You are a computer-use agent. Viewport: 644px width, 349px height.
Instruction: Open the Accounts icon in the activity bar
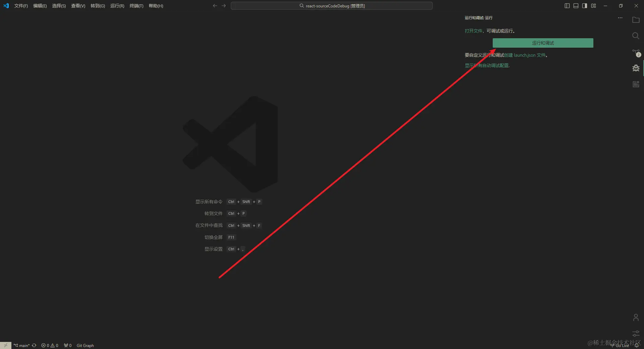pos(636,317)
